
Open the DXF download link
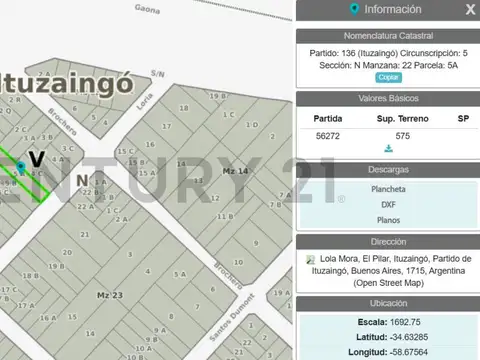click(388, 205)
